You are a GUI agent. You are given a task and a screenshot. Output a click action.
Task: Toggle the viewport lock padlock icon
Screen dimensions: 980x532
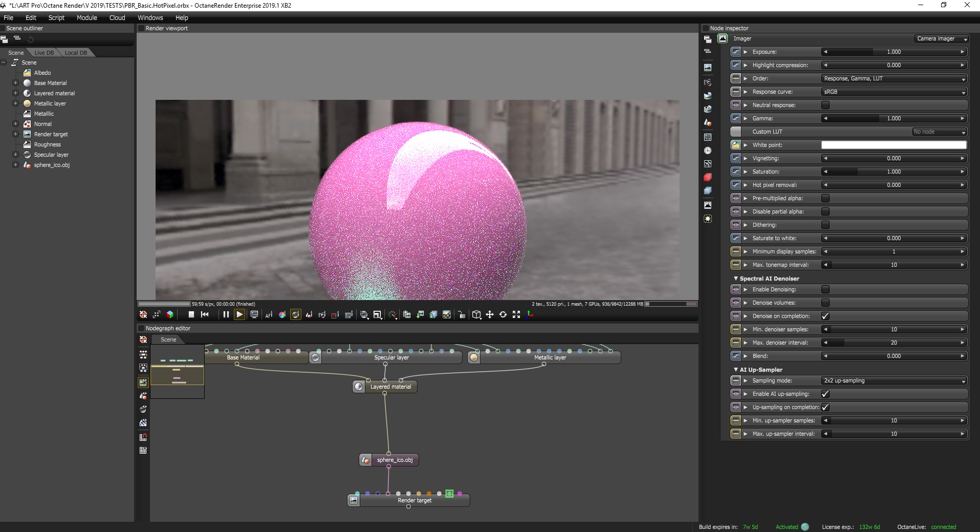click(461, 315)
